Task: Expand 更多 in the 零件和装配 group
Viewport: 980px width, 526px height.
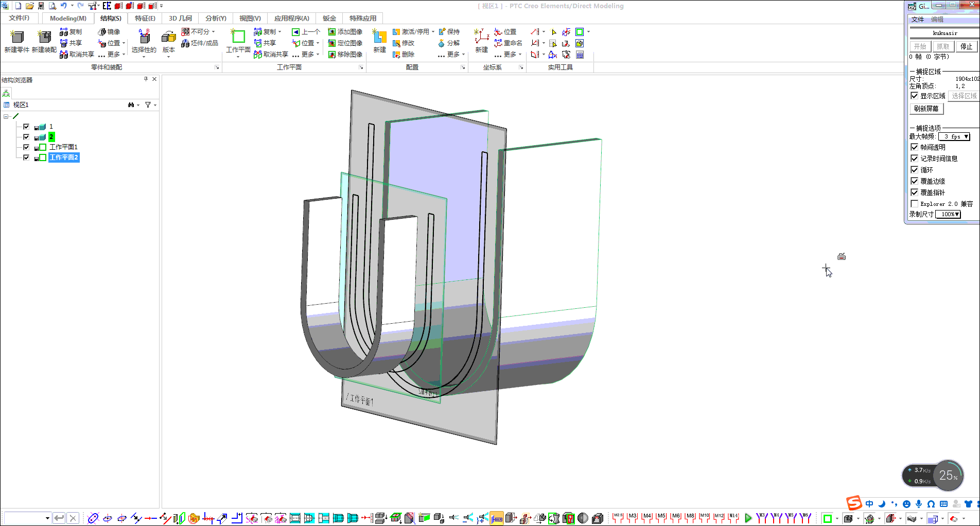Action: 112,55
